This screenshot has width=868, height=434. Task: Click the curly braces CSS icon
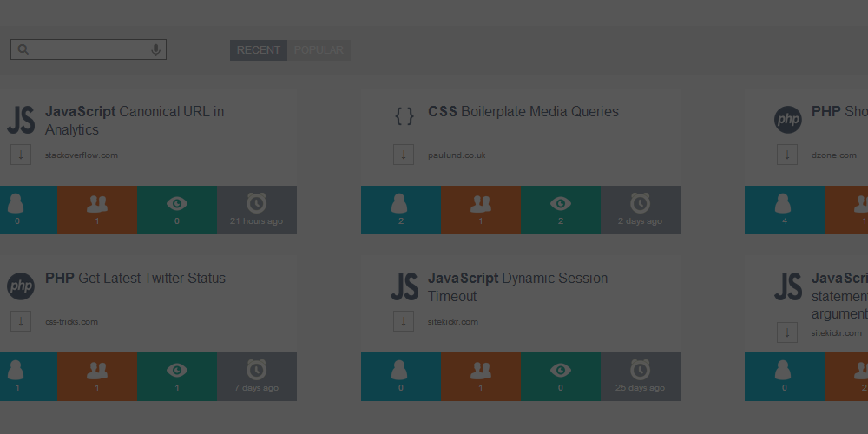tap(404, 116)
